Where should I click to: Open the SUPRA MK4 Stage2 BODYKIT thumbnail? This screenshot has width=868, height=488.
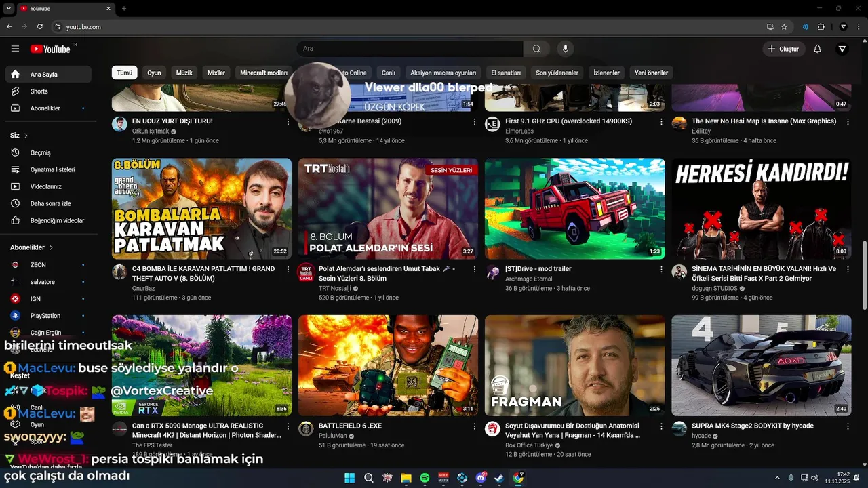coord(761,365)
